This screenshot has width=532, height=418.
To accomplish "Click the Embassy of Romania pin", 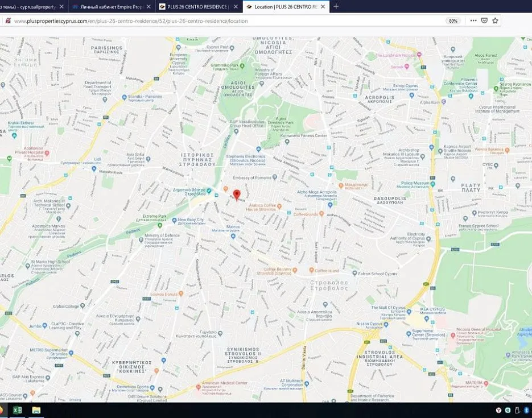I will tap(275, 177).
